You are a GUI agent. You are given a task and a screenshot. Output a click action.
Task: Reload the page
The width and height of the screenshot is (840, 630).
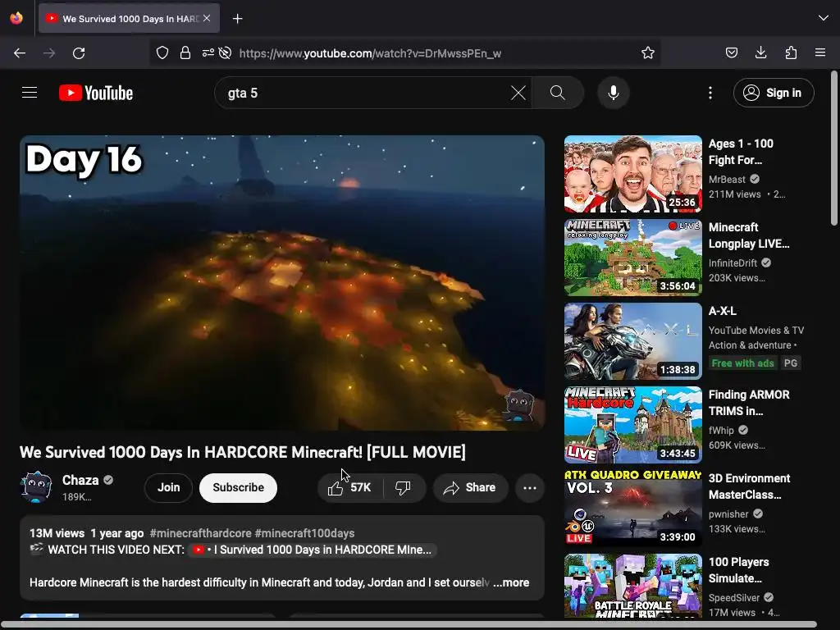[79, 53]
